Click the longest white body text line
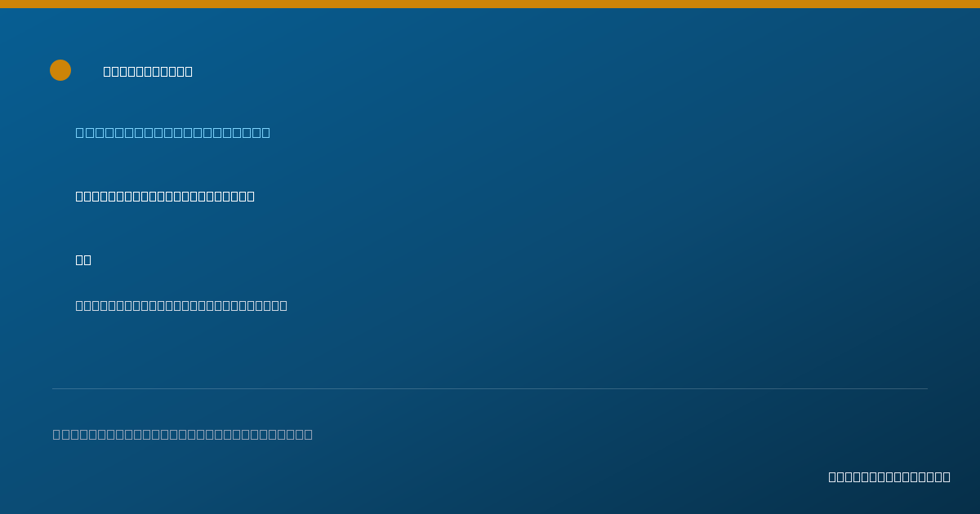 (181, 305)
